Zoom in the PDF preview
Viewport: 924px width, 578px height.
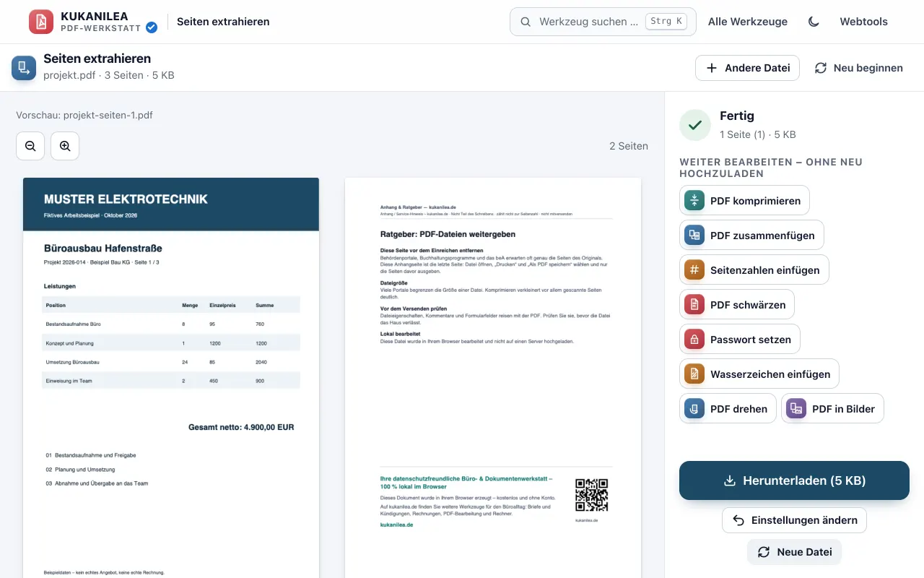(65, 146)
